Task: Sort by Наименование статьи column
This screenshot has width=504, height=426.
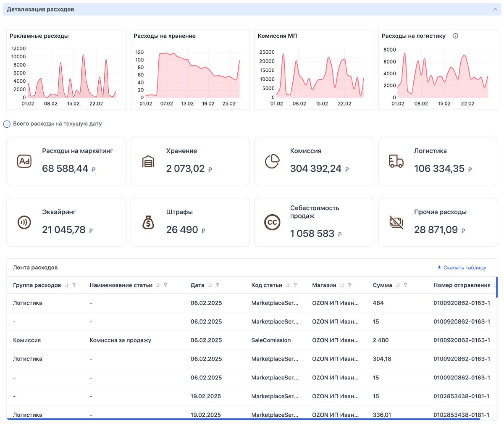Action: (157, 285)
